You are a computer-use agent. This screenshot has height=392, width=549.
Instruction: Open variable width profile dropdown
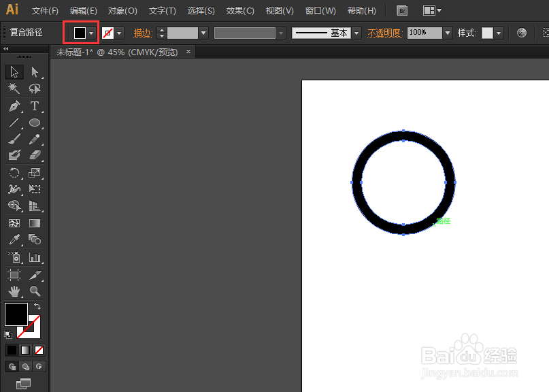pos(280,33)
